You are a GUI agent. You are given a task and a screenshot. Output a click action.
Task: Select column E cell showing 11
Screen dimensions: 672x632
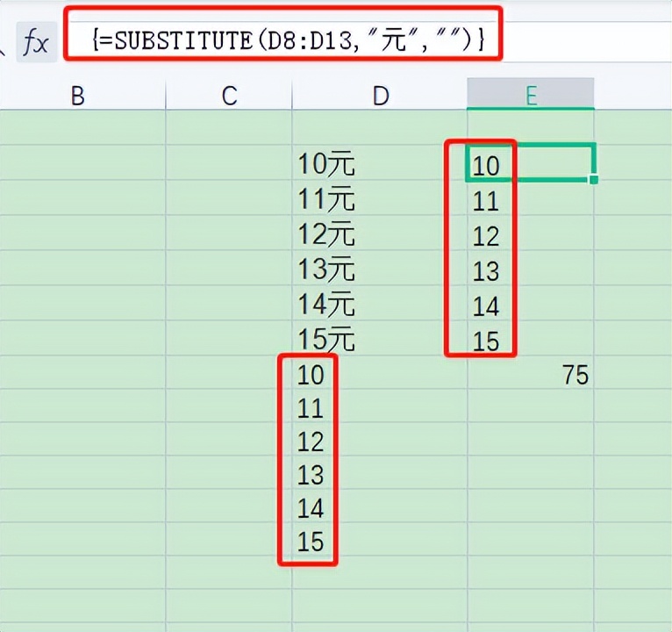[x=531, y=198]
